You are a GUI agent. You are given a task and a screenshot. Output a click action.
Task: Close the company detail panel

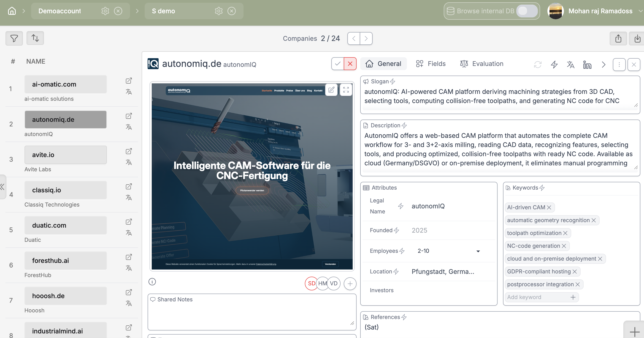[634, 65]
